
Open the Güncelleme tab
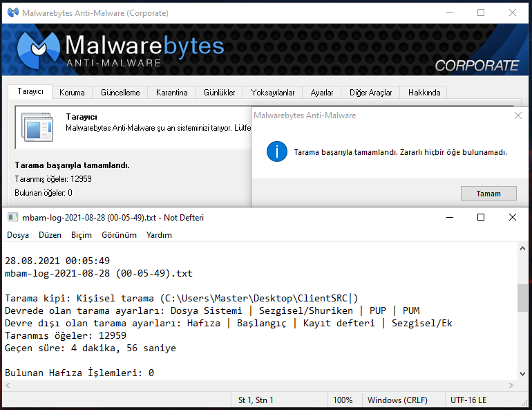[120, 93]
